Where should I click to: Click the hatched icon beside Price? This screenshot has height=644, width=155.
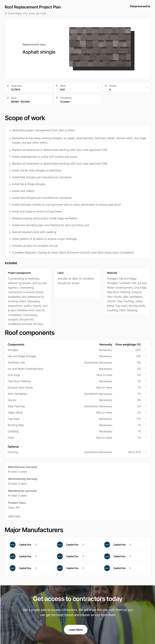pyautogui.click(x=8, y=98)
